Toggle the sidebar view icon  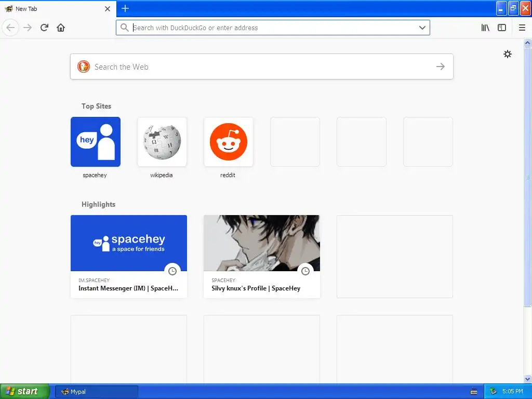[x=502, y=28]
